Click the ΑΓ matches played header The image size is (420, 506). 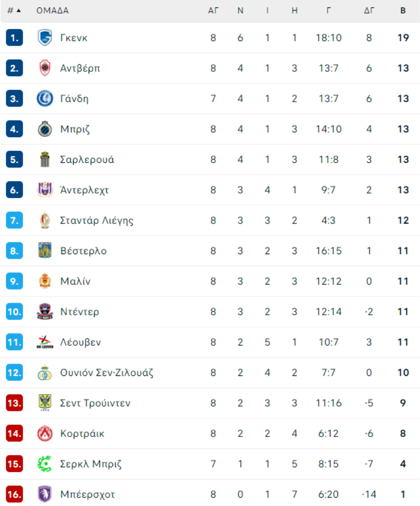(213, 11)
